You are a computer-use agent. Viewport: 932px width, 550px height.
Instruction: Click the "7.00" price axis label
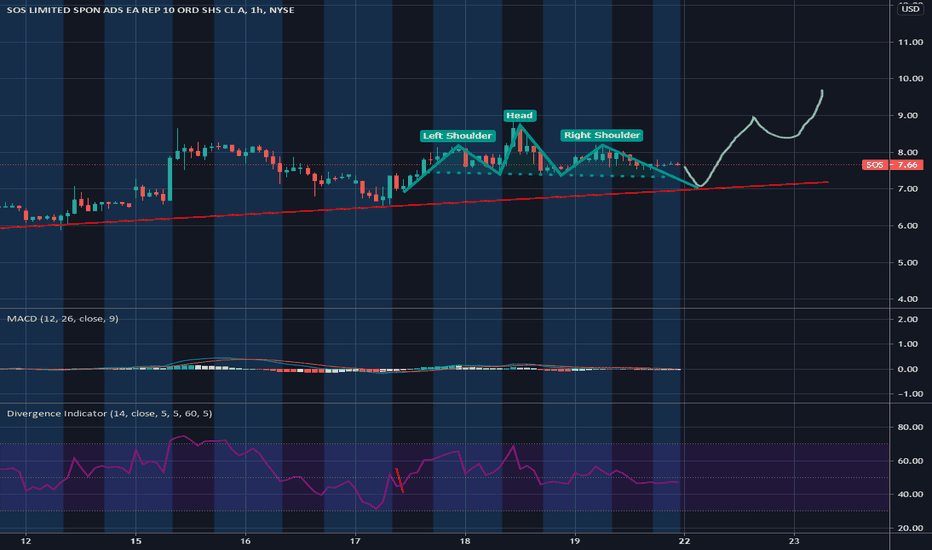[x=910, y=189]
